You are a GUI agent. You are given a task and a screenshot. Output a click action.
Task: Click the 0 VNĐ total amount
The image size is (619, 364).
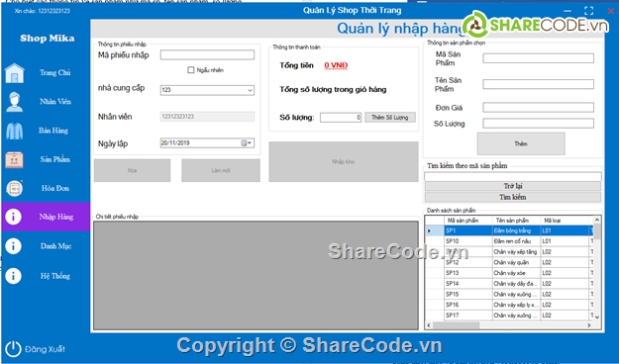[336, 65]
